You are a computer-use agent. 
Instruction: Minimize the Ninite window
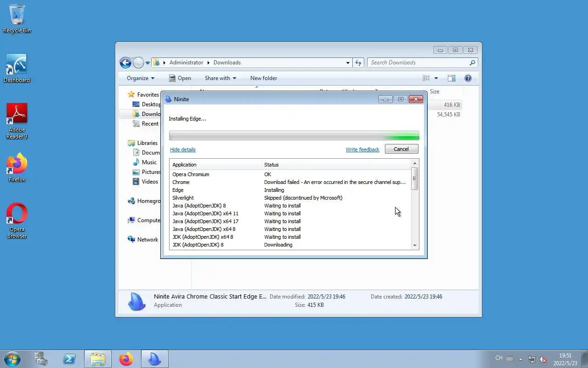click(x=385, y=99)
